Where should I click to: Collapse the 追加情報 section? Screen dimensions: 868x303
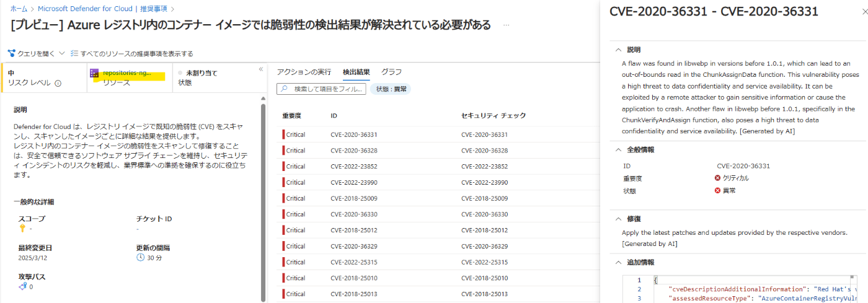[x=618, y=262]
